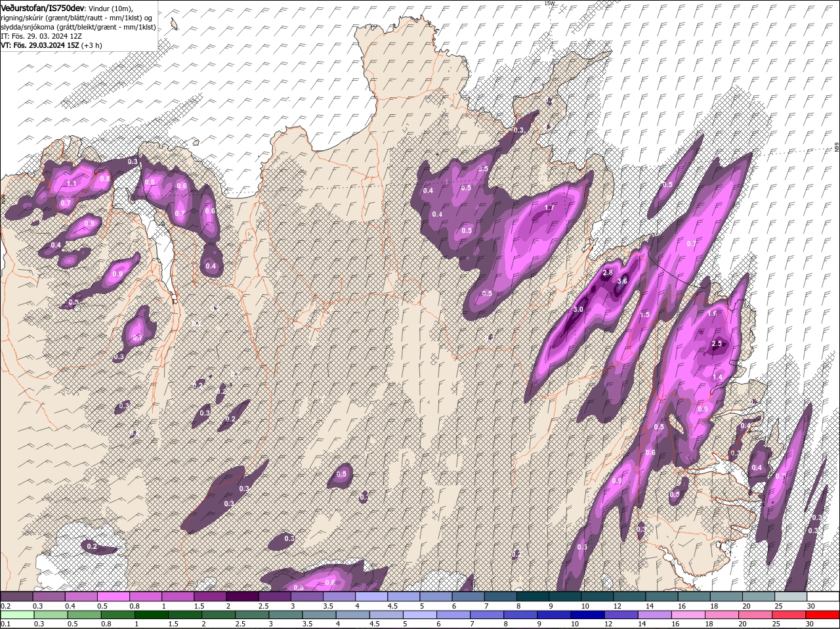Click the '15W' longitude label at the top
The height and width of the screenshot is (629, 840).
point(549,3)
